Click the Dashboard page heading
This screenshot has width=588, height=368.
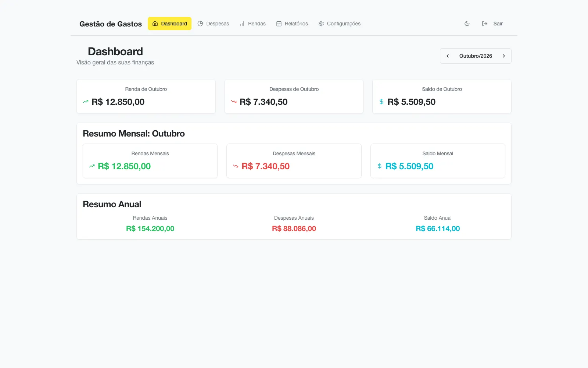115,52
